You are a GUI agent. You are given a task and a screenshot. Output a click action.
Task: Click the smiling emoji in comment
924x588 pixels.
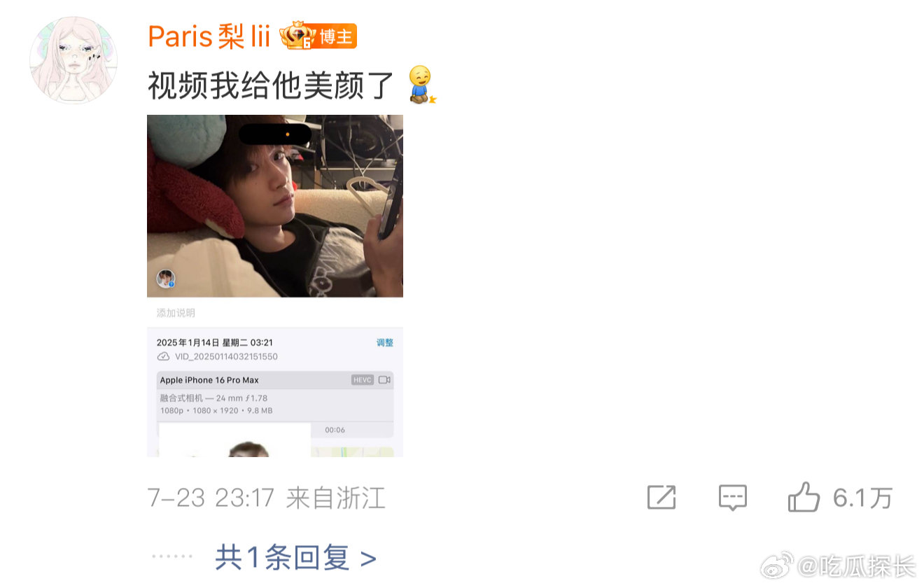(421, 85)
